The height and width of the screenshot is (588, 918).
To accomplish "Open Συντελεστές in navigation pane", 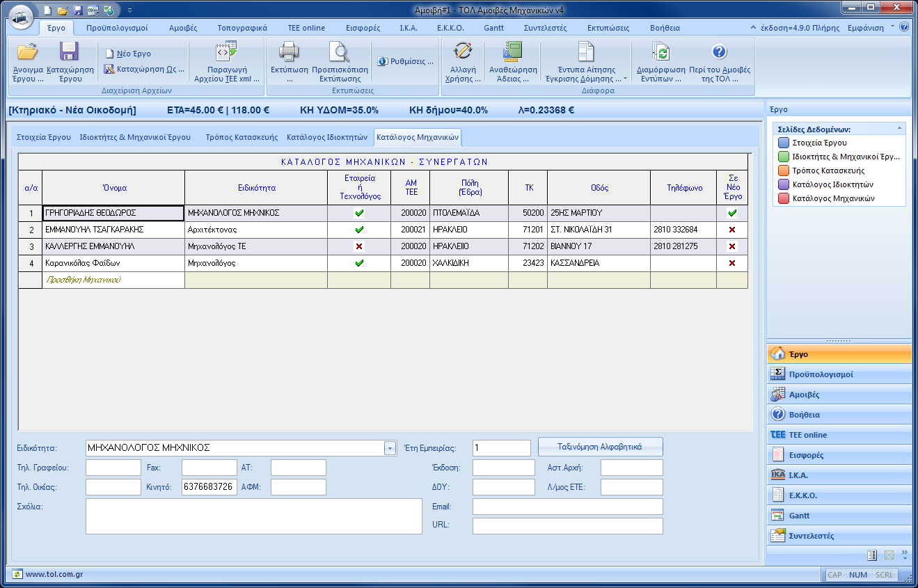I will pyautogui.click(x=839, y=536).
